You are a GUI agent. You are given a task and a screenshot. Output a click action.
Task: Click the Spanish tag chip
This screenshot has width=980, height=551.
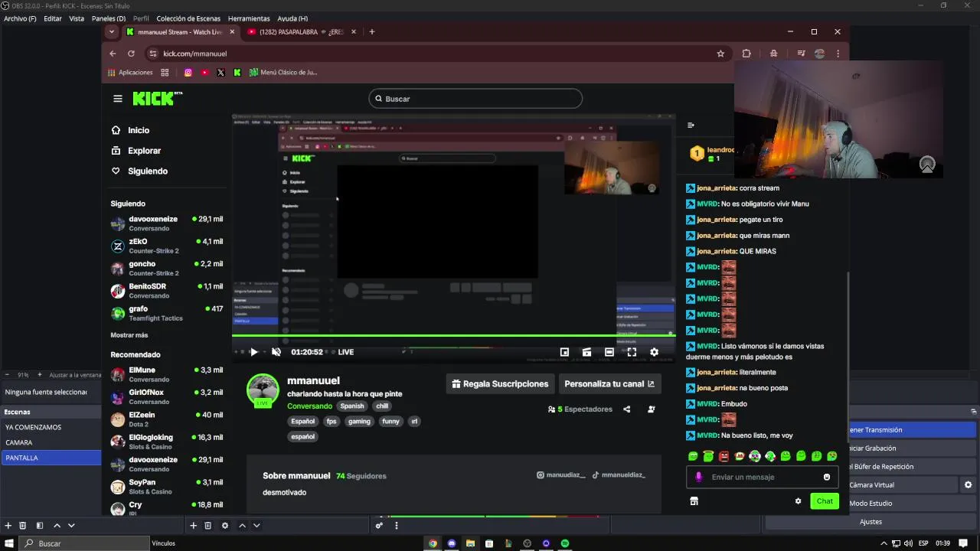tap(352, 406)
